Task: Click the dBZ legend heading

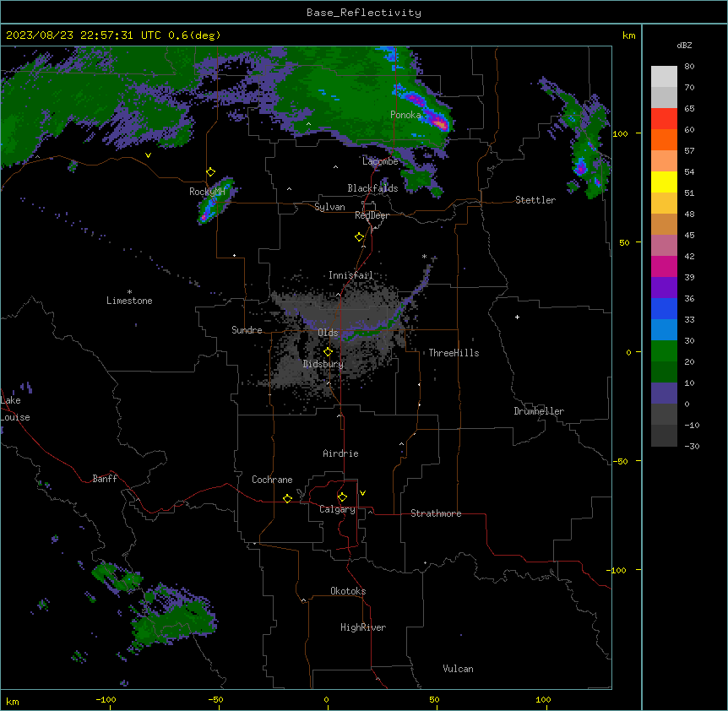Action: 684,45
